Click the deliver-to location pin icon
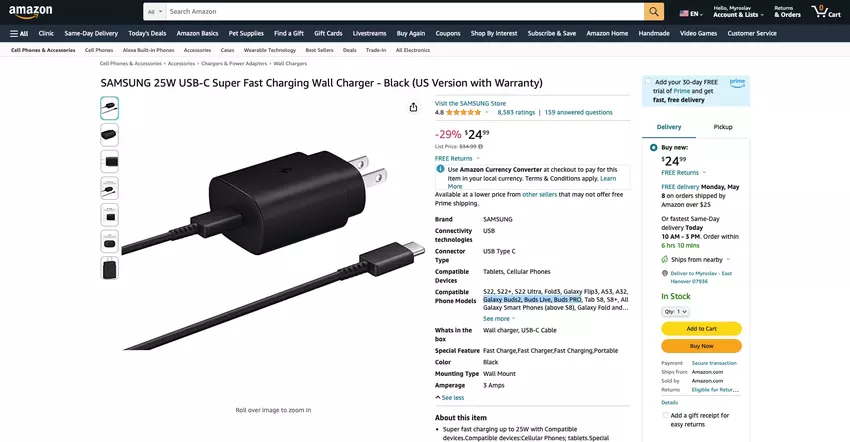This screenshot has width=850, height=442. click(665, 273)
